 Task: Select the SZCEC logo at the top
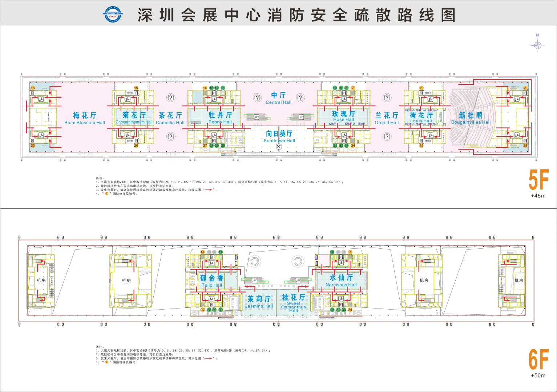pyautogui.click(x=113, y=15)
